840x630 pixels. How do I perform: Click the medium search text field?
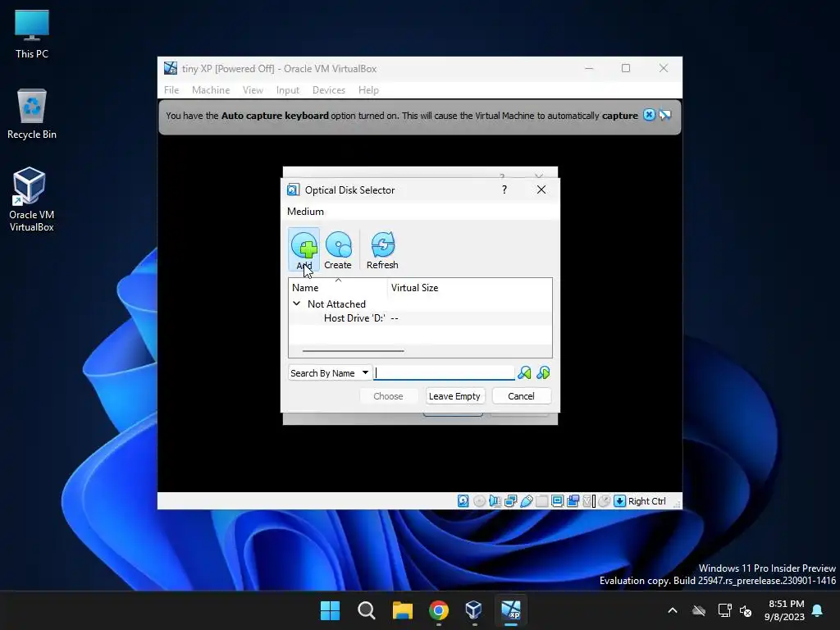tap(445, 373)
